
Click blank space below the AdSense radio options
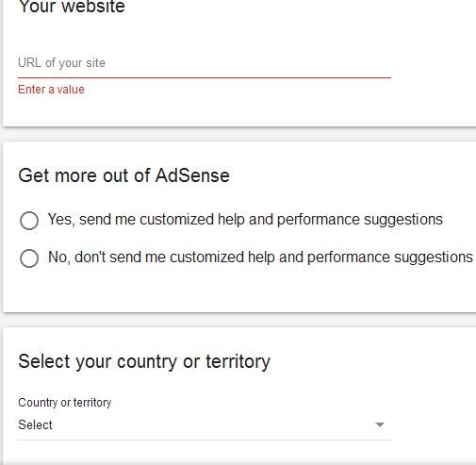[x=238, y=291]
